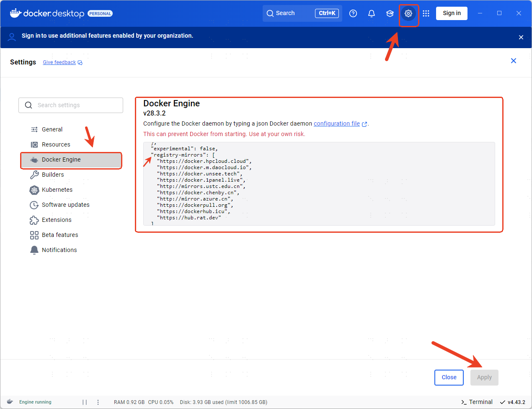This screenshot has height=409, width=532.
Task: Click the header Search box
Action: (x=302, y=13)
